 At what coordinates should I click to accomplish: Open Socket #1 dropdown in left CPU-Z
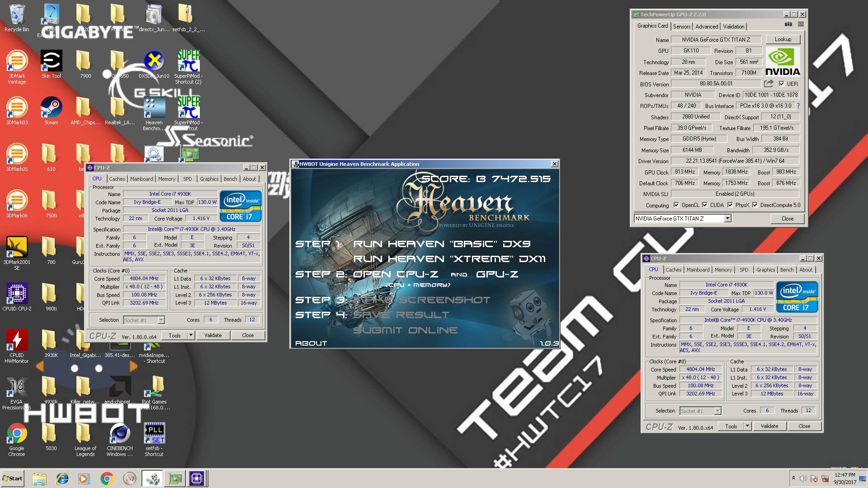[161, 320]
